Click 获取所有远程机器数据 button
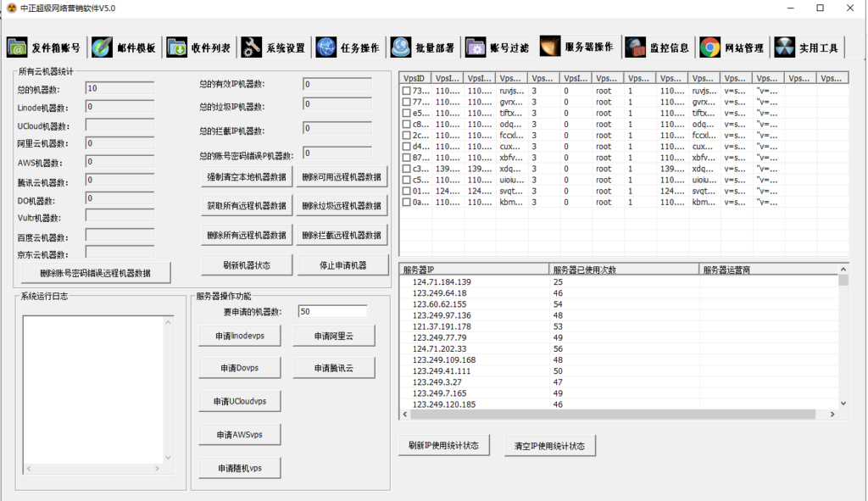This screenshot has height=501, width=868. (247, 206)
